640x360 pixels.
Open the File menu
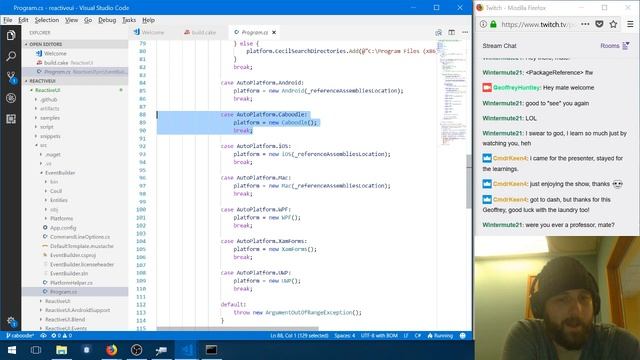pos(7,20)
